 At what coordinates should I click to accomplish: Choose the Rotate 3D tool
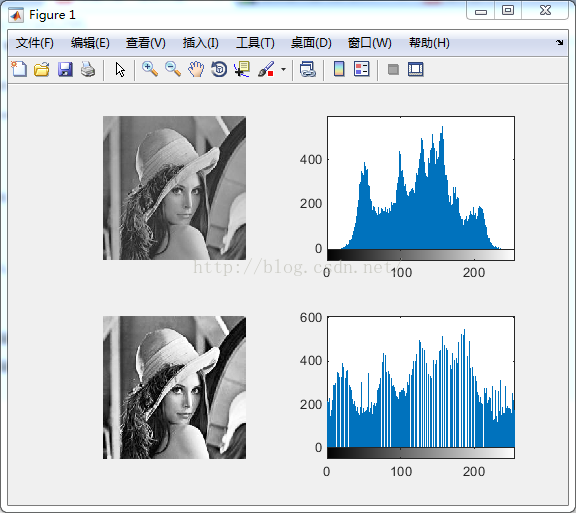pos(219,69)
